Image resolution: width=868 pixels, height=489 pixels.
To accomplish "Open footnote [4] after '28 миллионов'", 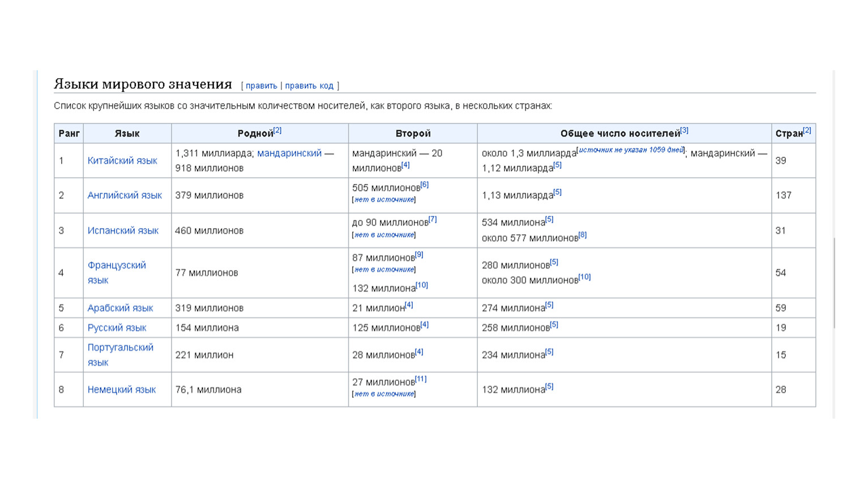I will 419,352.
